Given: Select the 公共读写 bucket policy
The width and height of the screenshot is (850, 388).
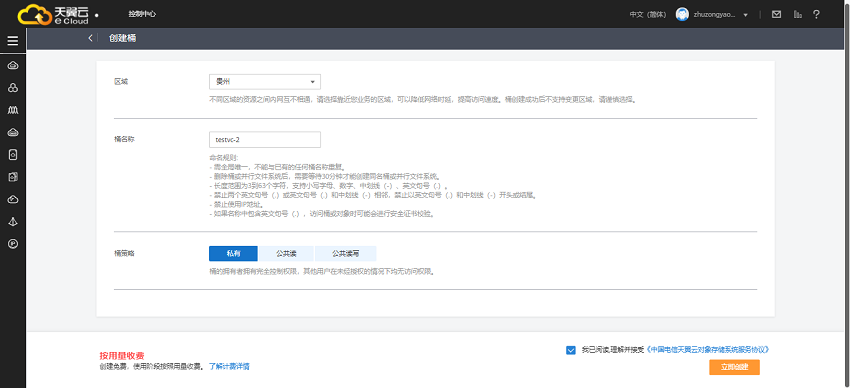Looking at the screenshot, I should [x=345, y=254].
